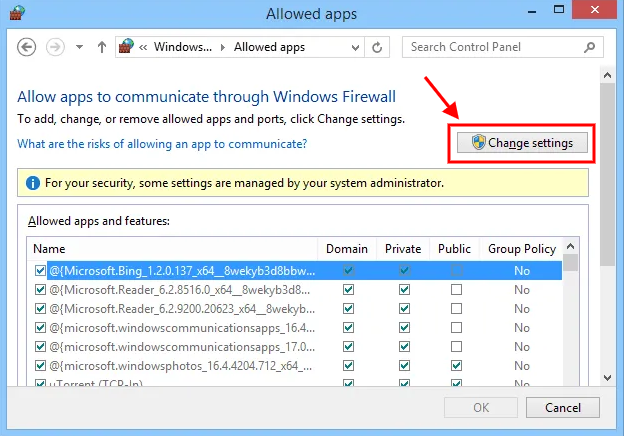Click the firewall icon in address bar
Viewport: 624px width, 436px height.
pyautogui.click(x=126, y=47)
